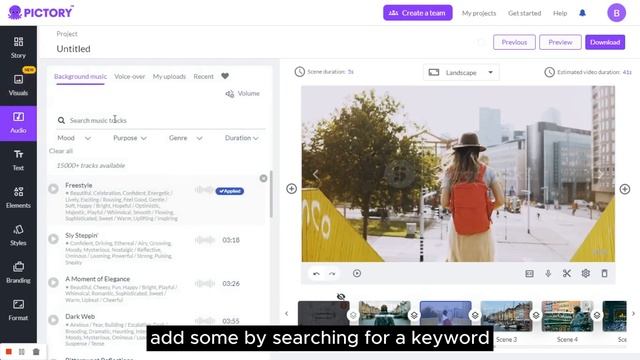Switch to Voice-over tab
Screen dimensions: 640x360
[x=130, y=76]
